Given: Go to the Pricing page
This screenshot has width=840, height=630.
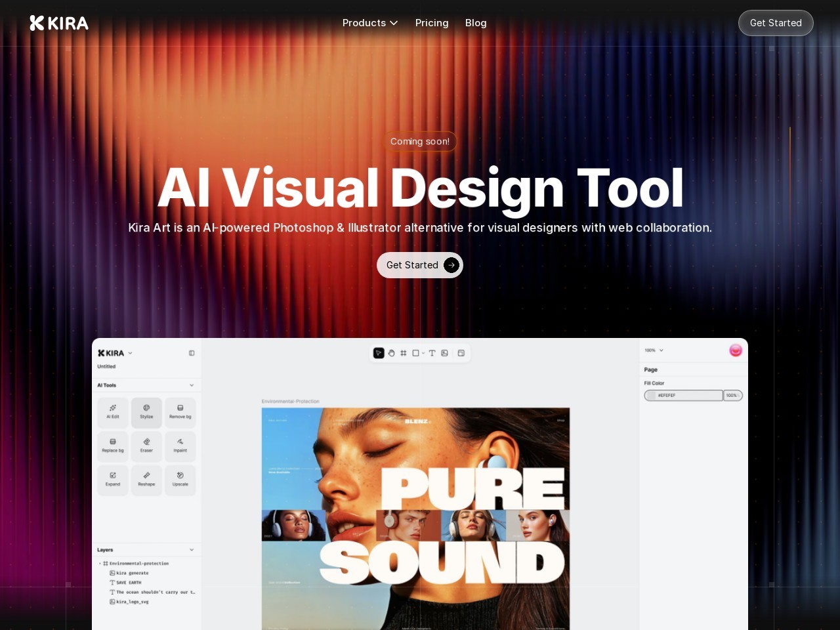Looking at the screenshot, I should (x=432, y=23).
